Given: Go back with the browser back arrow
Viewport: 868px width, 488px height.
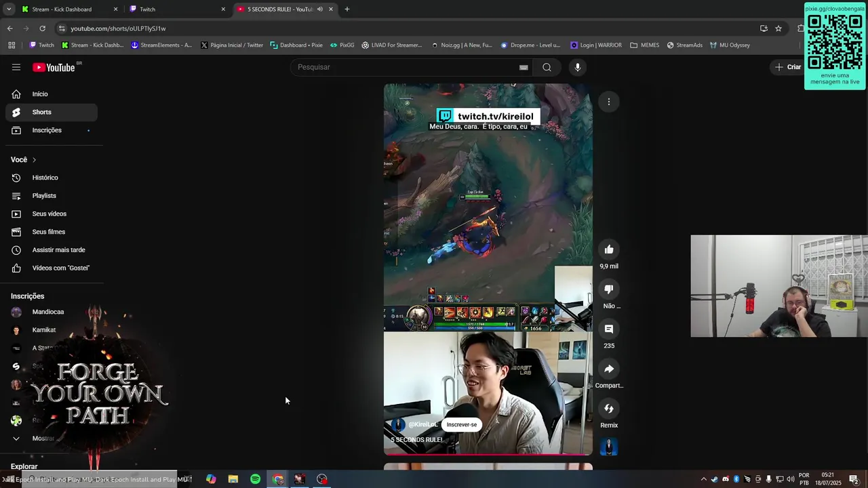Looking at the screenshot, I should click(x=9, y=28).
